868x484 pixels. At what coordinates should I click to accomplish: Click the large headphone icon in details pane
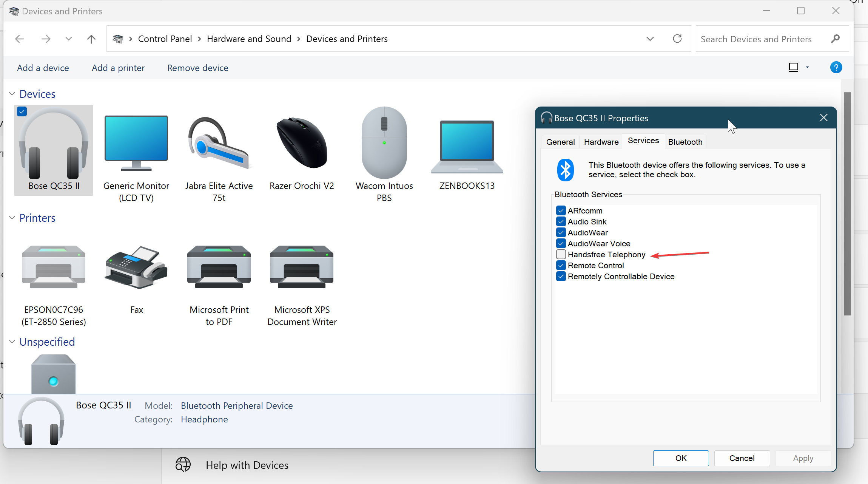[x=41, y=421]
